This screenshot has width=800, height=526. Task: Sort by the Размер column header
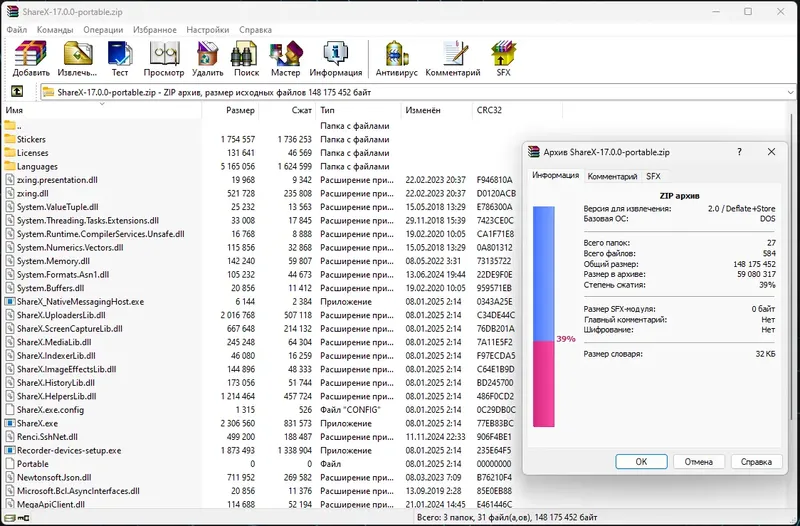(230, 110)
